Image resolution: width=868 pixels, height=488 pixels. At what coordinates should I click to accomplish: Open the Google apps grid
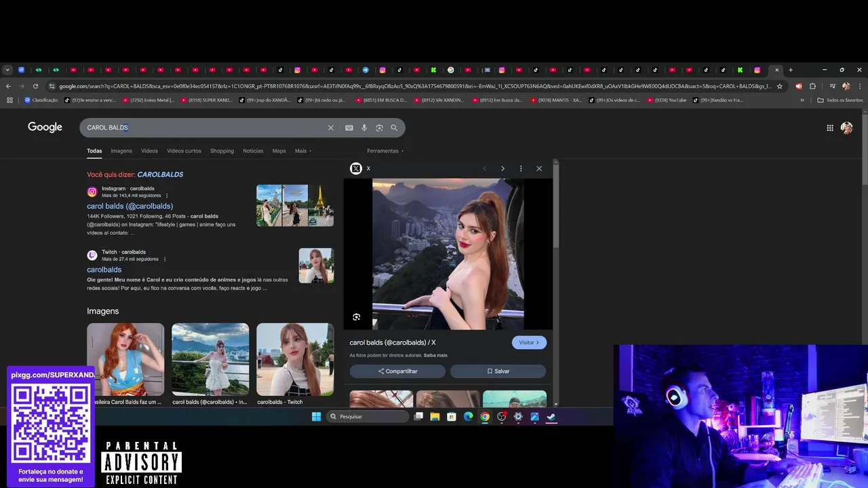pos(830,127)
